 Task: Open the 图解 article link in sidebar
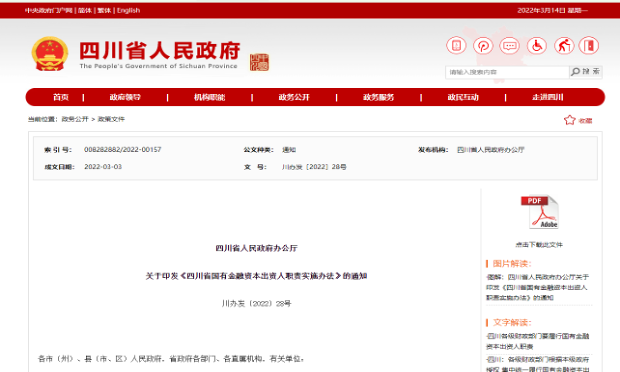pos(538,287)
